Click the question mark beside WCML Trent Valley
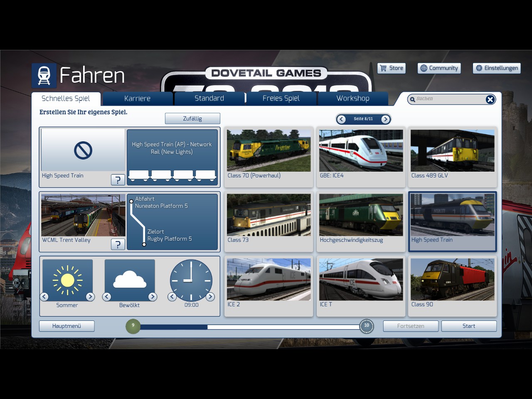 pos(118,244)
